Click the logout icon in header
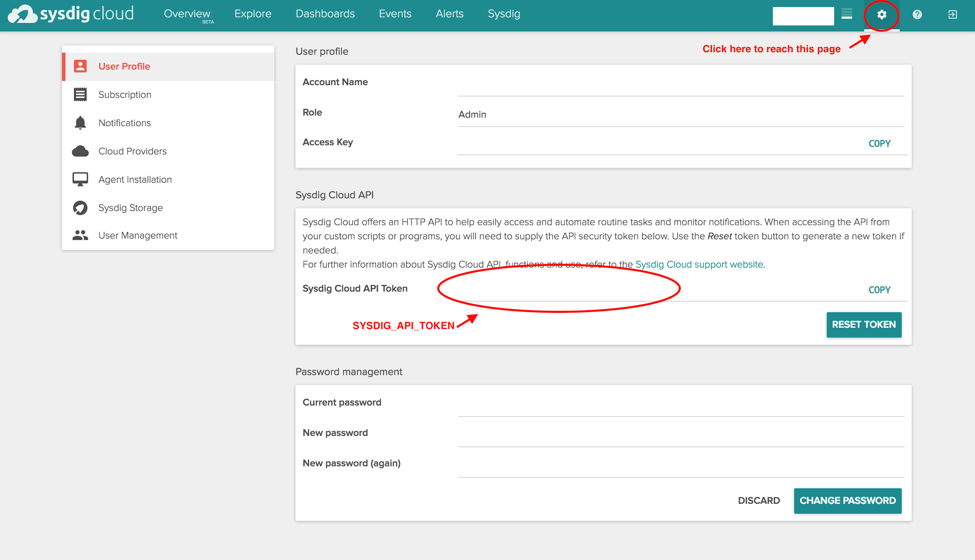 [x=952, y=14]
